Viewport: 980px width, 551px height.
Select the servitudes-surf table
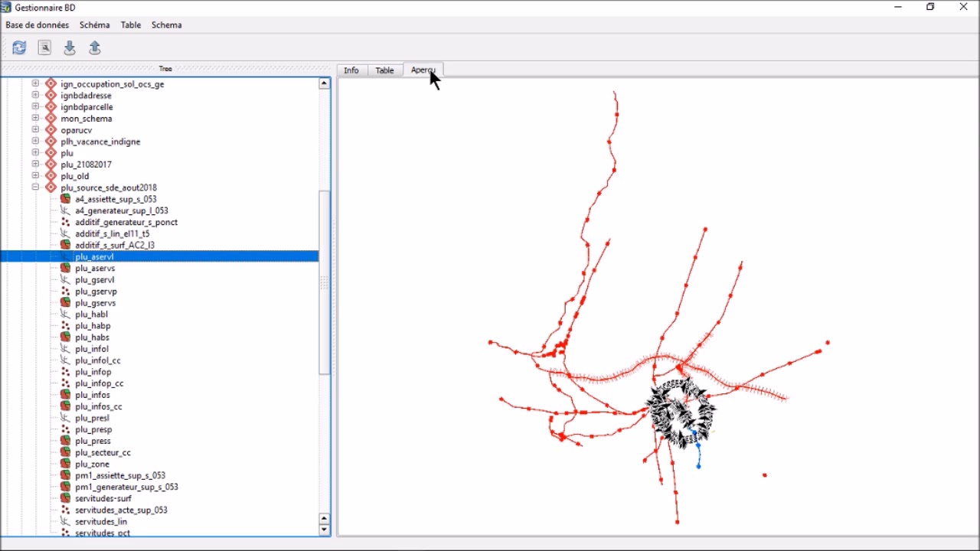[x=103, y=498]
